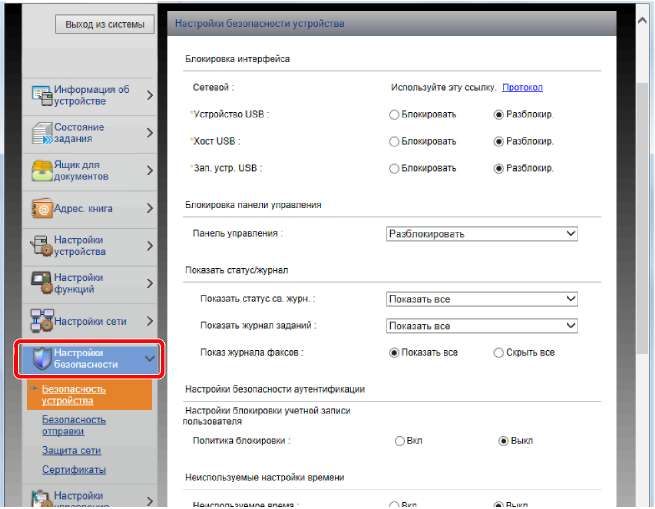This screenshot has width=655, height=509.
Task: Open the Панель управления dropdown
Action: click(x=482, y=234)
